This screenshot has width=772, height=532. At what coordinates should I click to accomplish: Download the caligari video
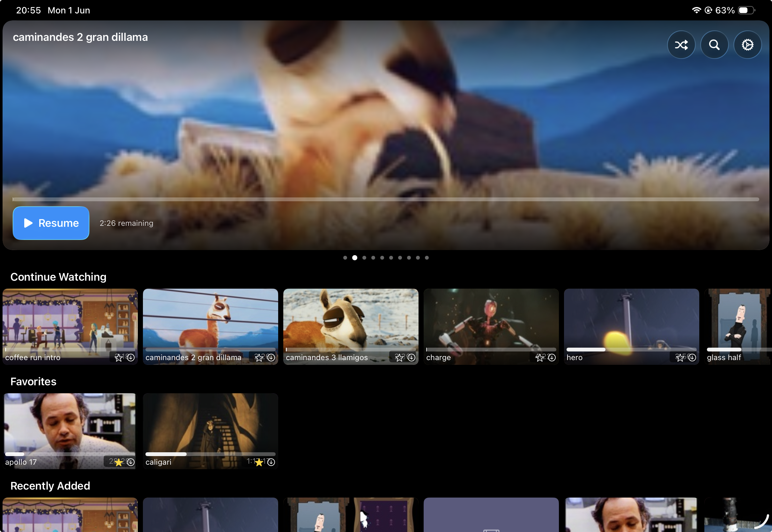tap(271, 462)
